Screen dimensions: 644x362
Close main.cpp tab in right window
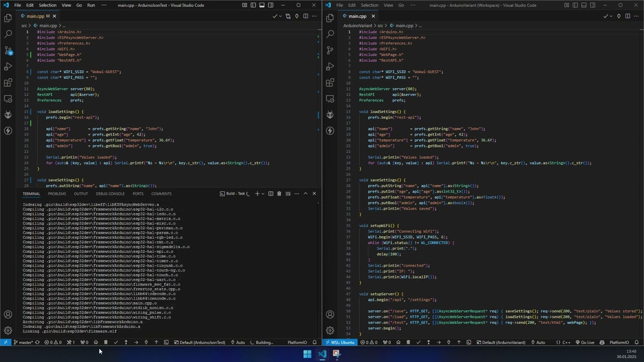coord(373,16)
